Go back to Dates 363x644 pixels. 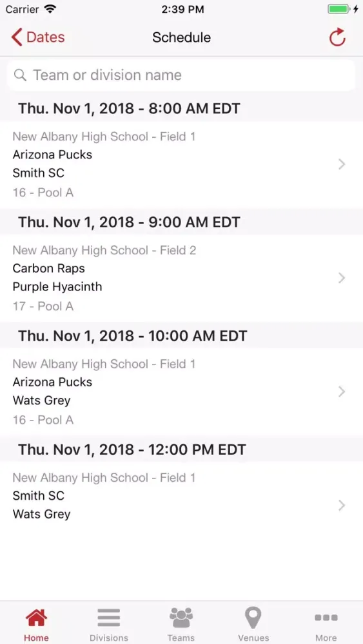pos(38,37)
